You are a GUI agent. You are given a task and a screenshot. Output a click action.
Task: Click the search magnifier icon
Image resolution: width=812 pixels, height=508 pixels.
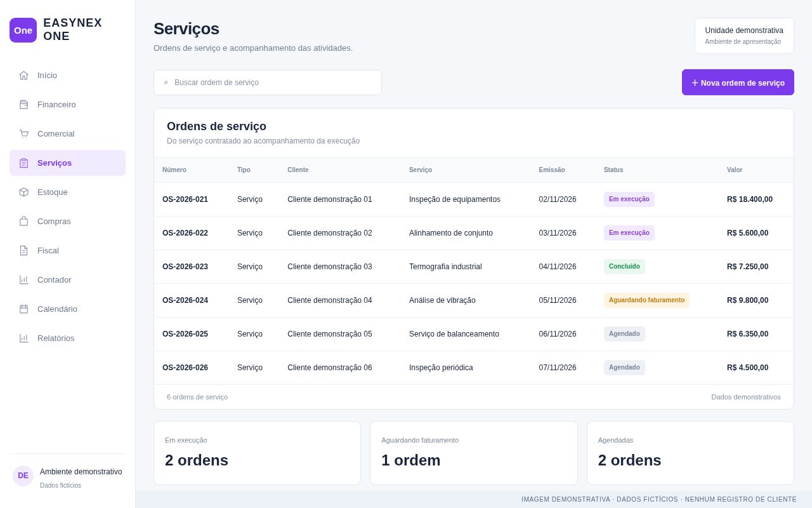pos(166,83)
